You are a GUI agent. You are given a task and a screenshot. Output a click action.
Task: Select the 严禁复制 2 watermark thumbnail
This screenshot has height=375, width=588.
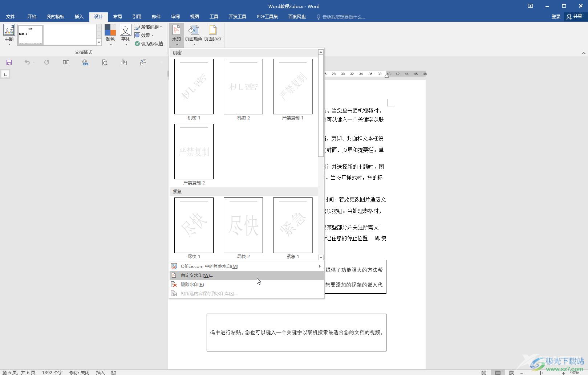[194, 151]
